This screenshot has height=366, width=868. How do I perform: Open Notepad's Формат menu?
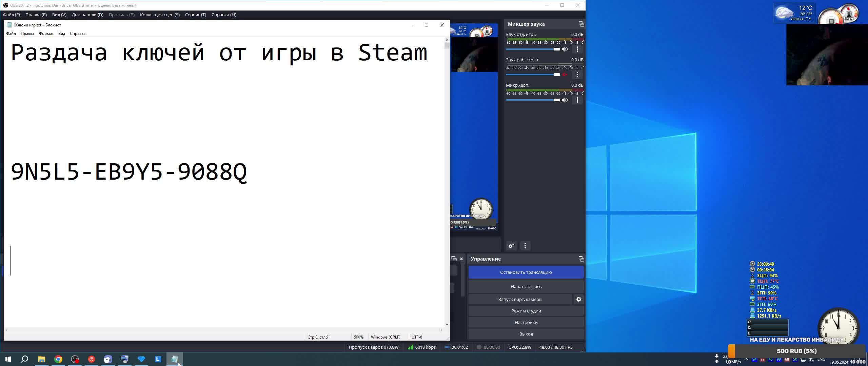[46, 34]
